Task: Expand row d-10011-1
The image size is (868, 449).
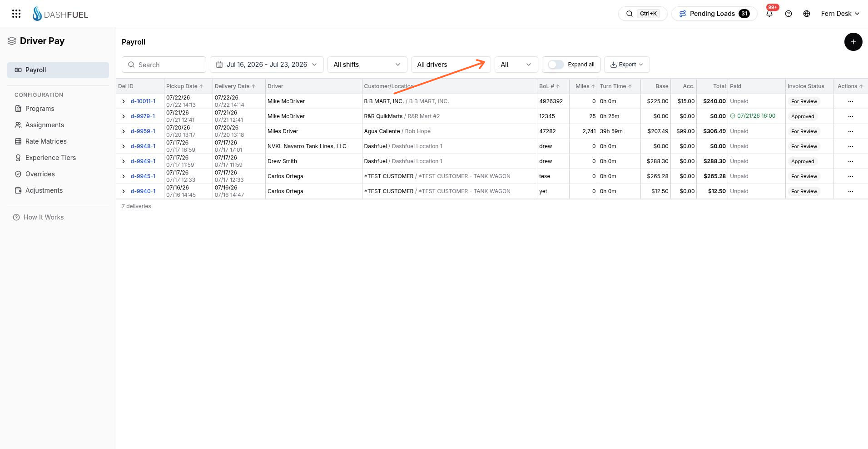Action: tap(124, 101)
